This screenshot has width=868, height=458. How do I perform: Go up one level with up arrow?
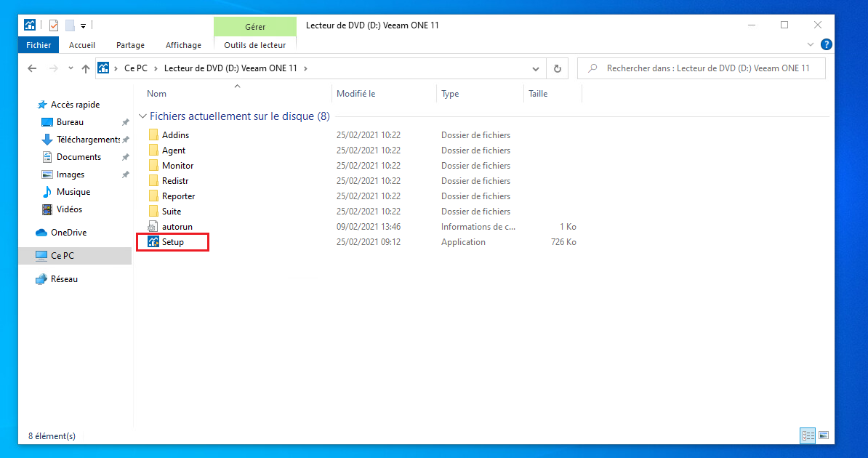85,68
